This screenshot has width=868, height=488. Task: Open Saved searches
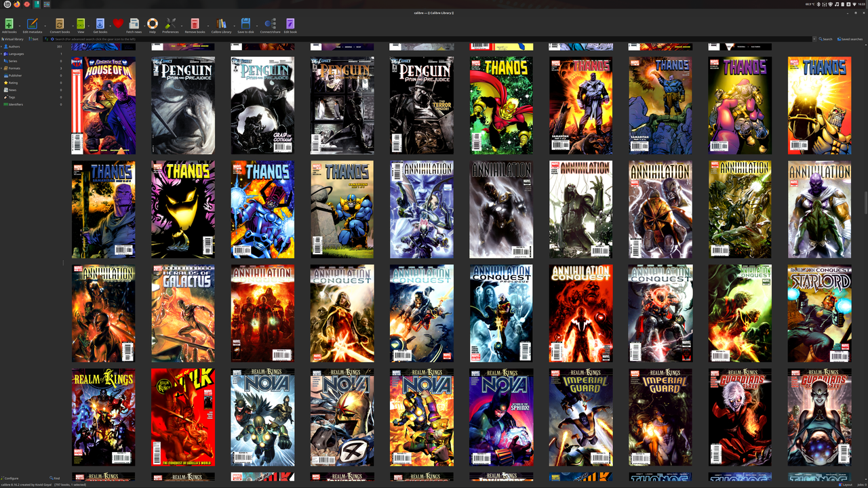click(x=850, y=39)
